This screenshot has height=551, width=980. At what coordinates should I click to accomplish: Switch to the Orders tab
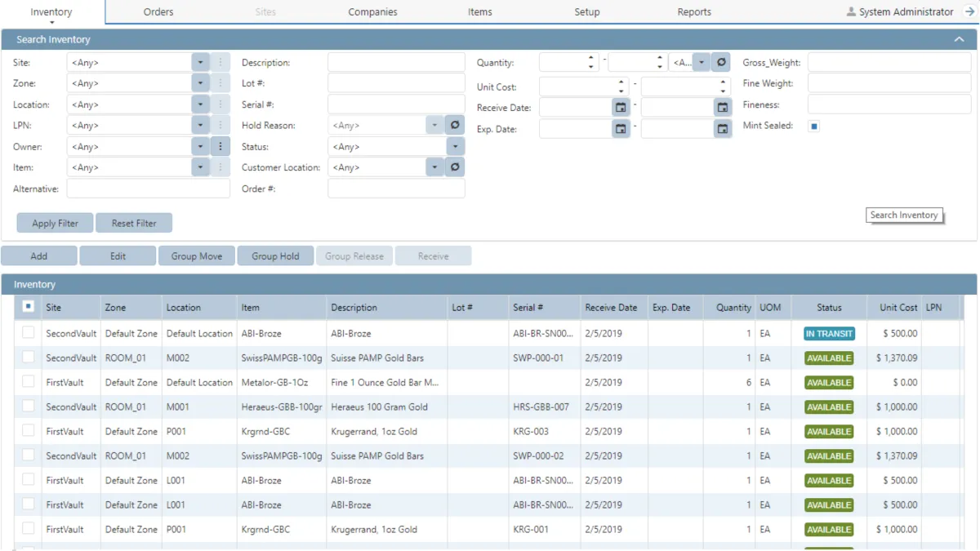pyautogui.click(x=158, y=12)
